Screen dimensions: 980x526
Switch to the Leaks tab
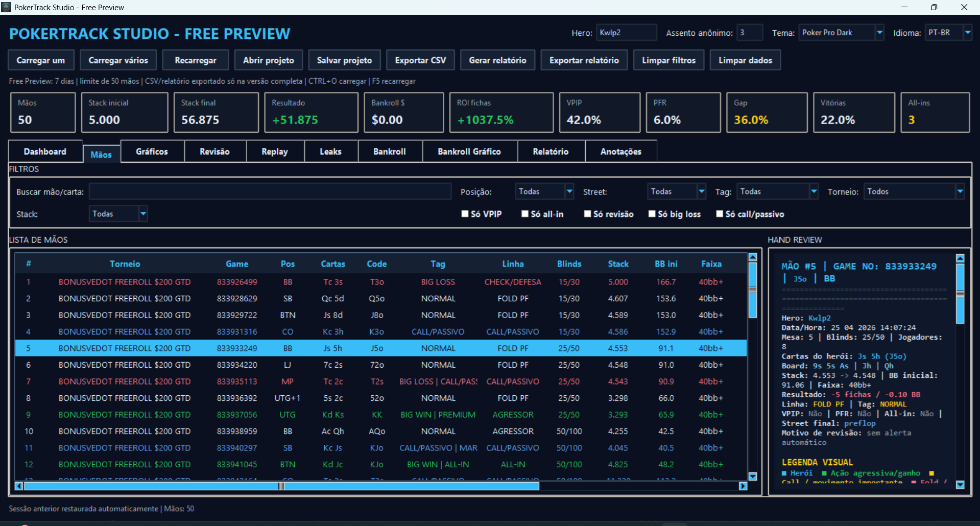pos(330,152)
